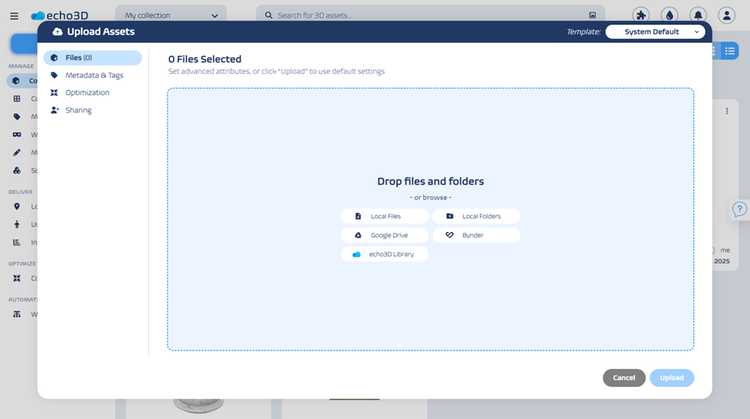
Task: Click the droplet icon in header
Action: pos(670,15)
